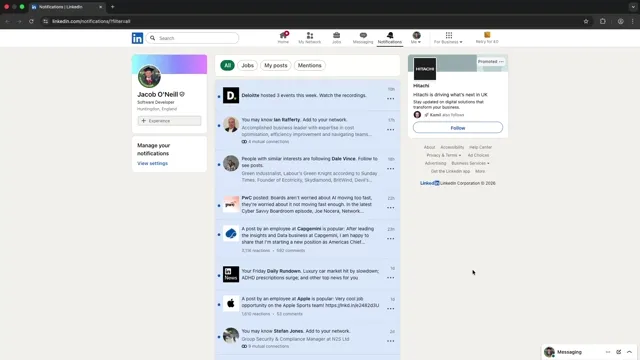Screen dimensions: 640x360
Task: Open the Hitachi ad logo
Action: click(x=425, y=69)
